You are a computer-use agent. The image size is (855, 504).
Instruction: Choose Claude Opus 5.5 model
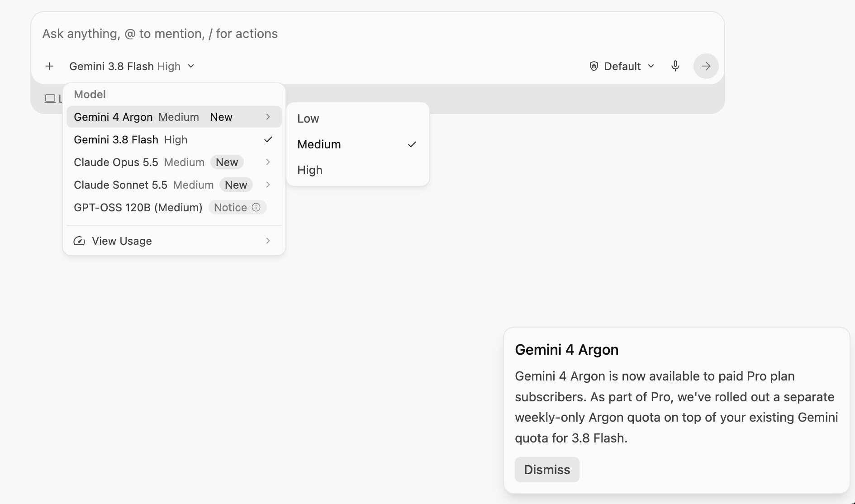point(174,162)
